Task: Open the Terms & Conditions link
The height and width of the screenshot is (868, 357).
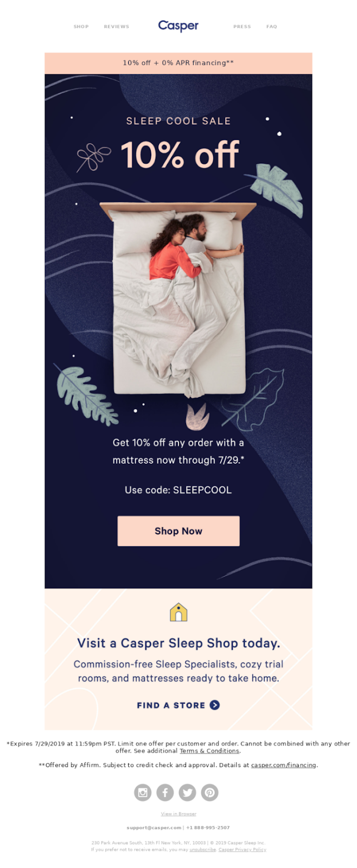Action: click(x=209, y=751)
